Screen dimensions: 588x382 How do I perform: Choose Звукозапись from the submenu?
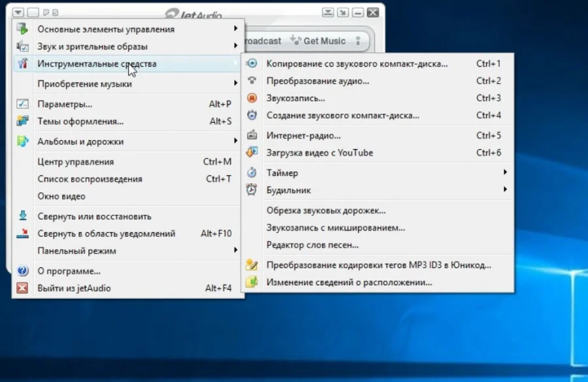click(378, 98)
